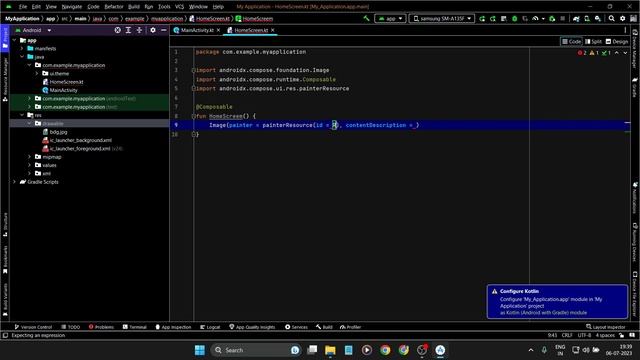Screen dimensions: 640x360
Task: Collapse the app module node
Action: pyautogui.click(x=15, y=40)
